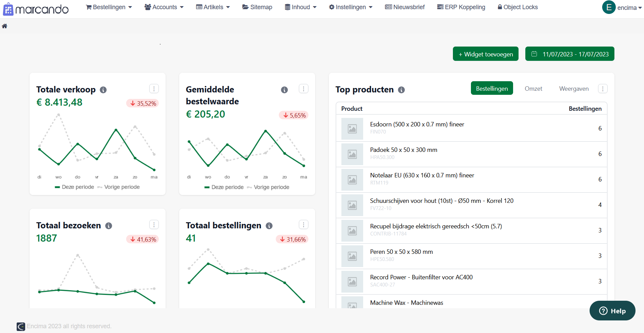Toggle Vorige periode legend in Gemiddelde bestelwaarde
The width and height of the screenshot is (644, 333).
point(268,187)
